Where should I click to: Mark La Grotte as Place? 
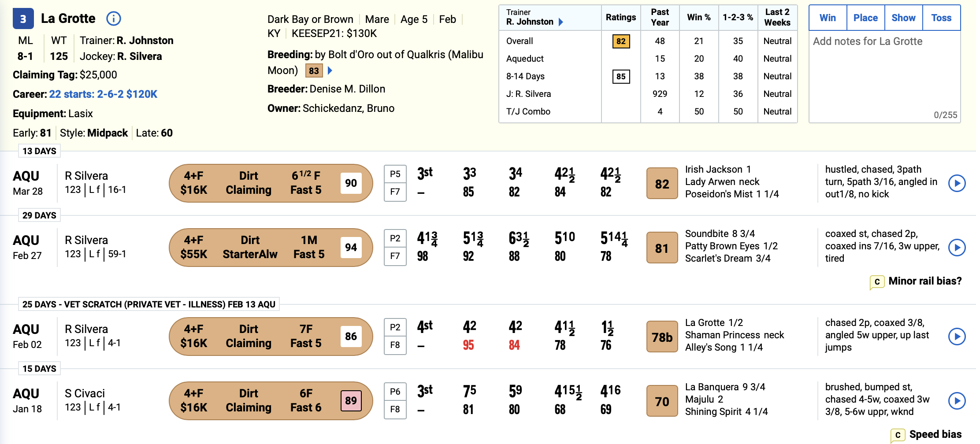pyautogui.click(x=865, y=18)
